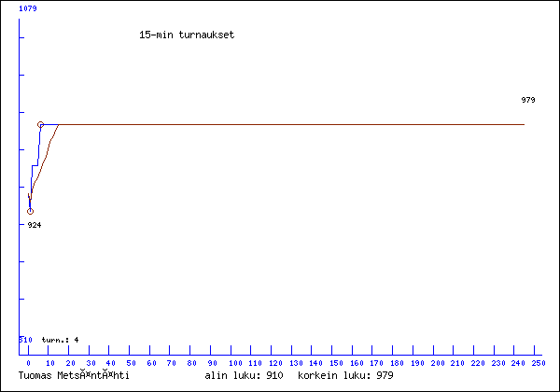Click the x-axis tick labeled 100

click(x=233, y=362)
